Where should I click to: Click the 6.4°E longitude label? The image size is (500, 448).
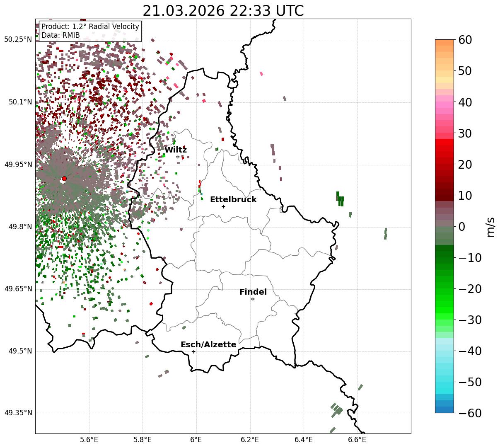pyautogui.click(x=304, y=439)
